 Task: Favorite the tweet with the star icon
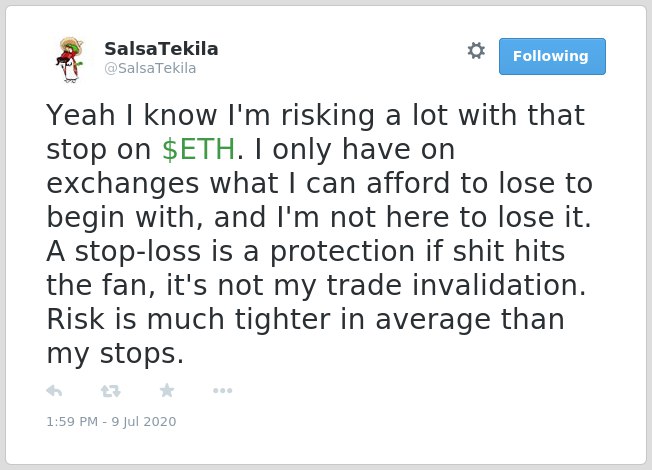(x=167, y=390)
